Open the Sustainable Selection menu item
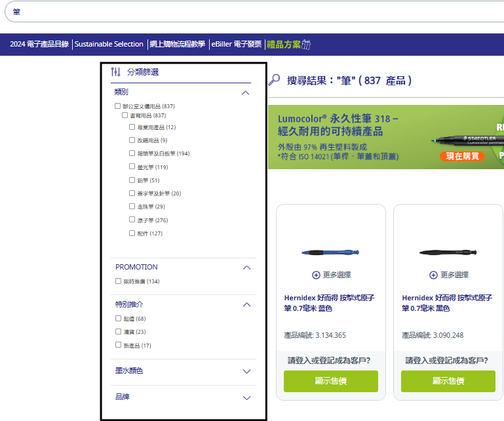The width and height of the screenshot is (504, 421). [x=109, y=44]
